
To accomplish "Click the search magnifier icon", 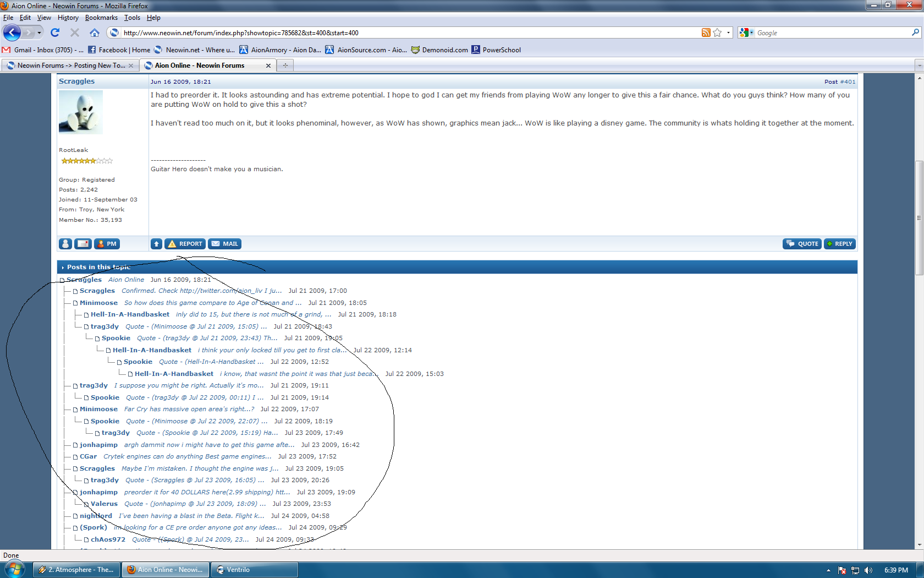I will 915,32.
